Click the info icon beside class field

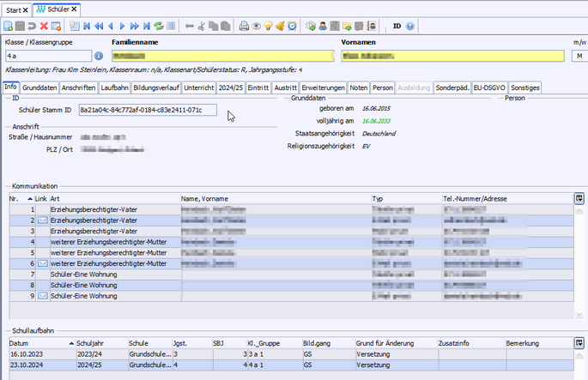(98, 57)
